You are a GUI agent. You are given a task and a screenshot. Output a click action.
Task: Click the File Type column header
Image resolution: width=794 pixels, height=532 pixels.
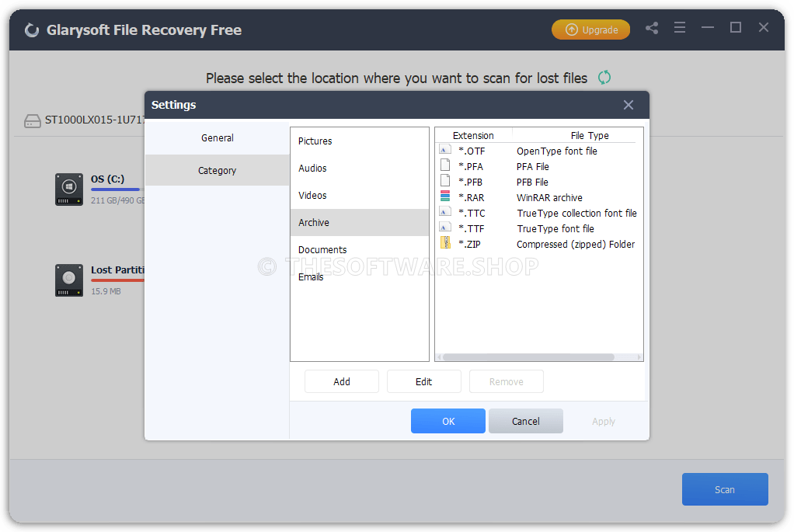pos(590,135)
